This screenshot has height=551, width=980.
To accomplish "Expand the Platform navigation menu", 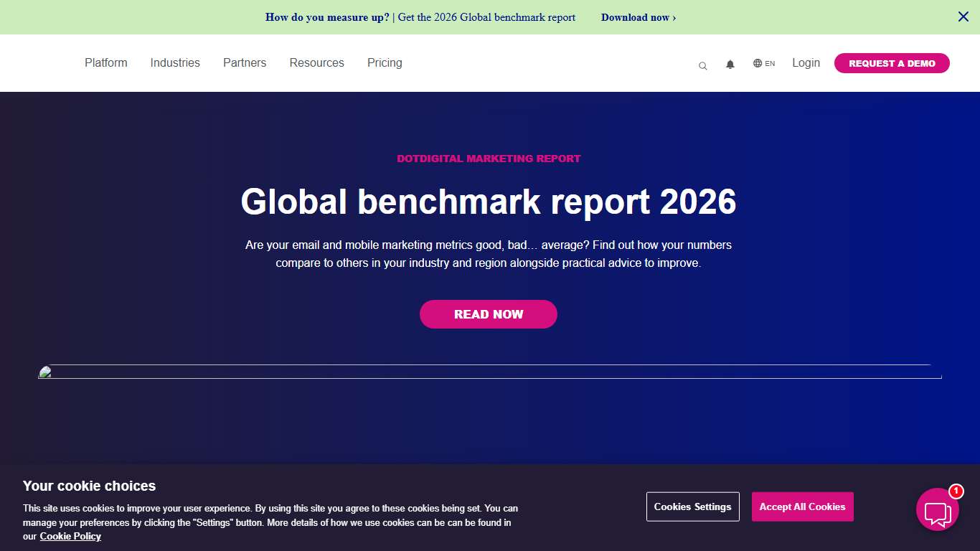I will click(x=105, y=63).
